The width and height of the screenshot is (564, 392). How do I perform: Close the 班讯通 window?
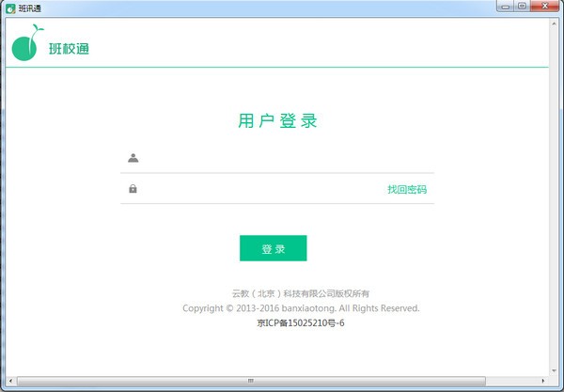tap(545, 7)
